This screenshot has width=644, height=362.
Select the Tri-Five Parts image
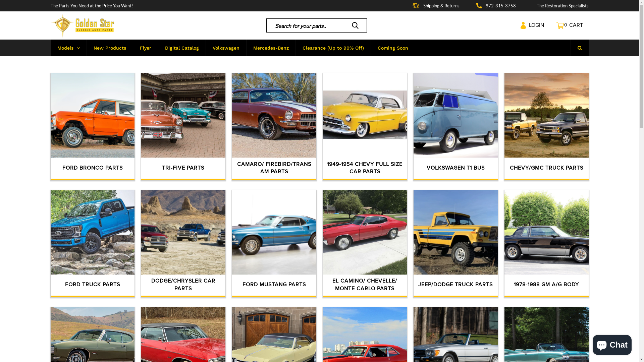[x=183, y=115]
